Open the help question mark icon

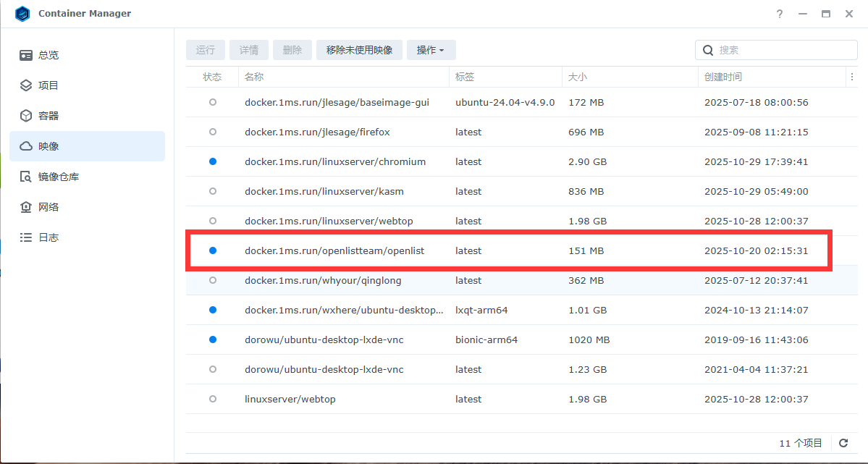tap(780, 14)
